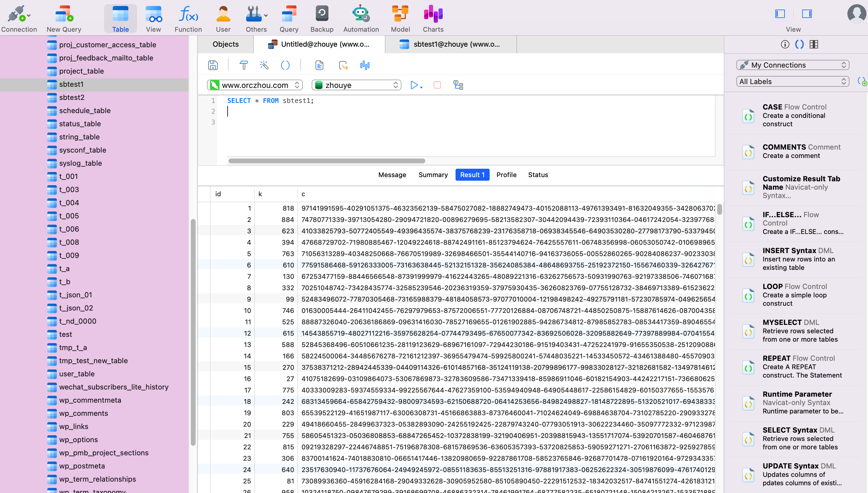The height and width of the screenshot is (493, 868).
Task: Open the zhouye database dropdown
Action: pos(356,85)
